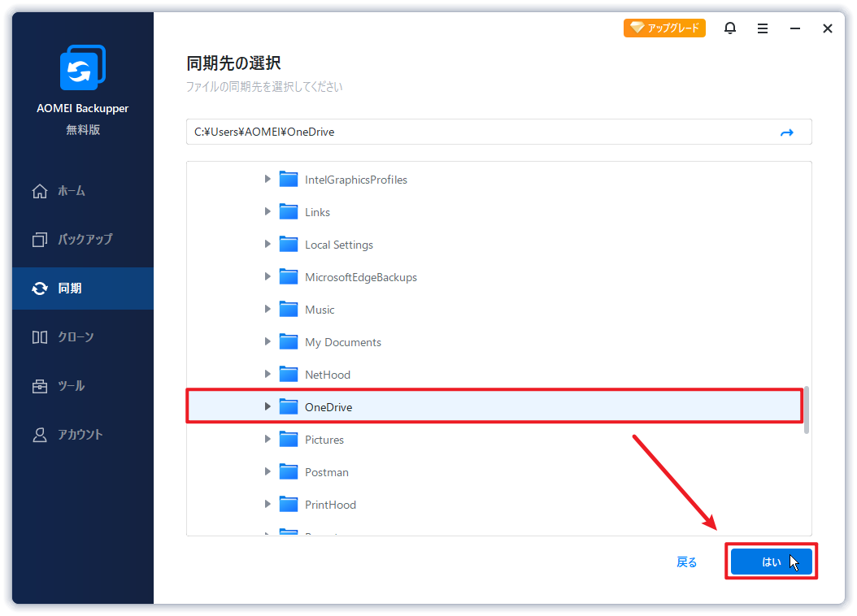Click the Local Settings folder icon
The width and height of the screenshot is (857, 616).
289,244
